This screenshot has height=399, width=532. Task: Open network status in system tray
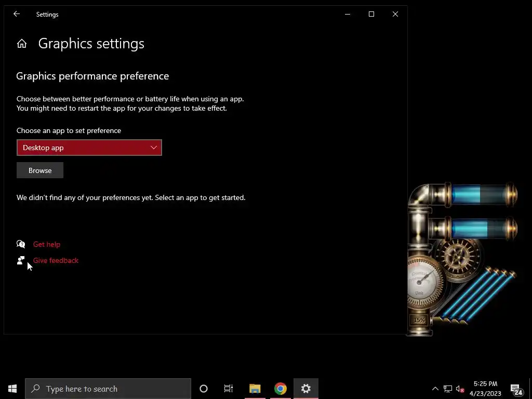(x=447, y=389)
